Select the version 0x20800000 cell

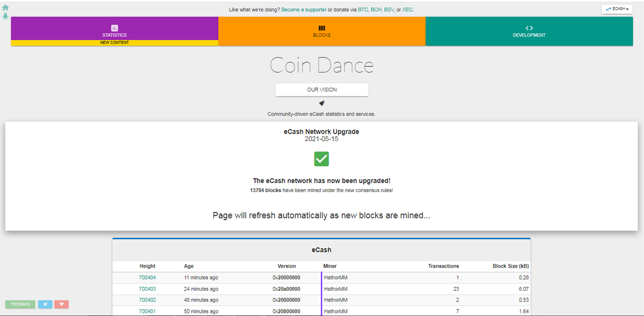click(x=286, y=311)
